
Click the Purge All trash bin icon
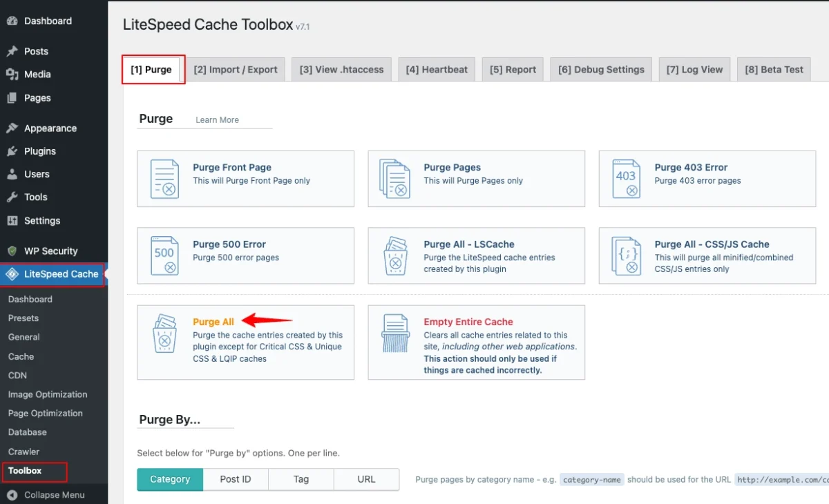click(164, 333)
